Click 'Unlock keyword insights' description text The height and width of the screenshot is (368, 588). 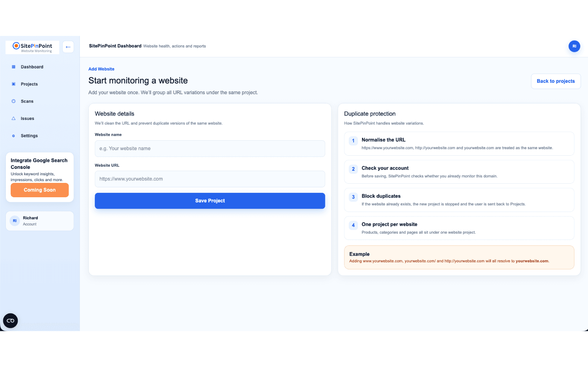pos(37,177)
